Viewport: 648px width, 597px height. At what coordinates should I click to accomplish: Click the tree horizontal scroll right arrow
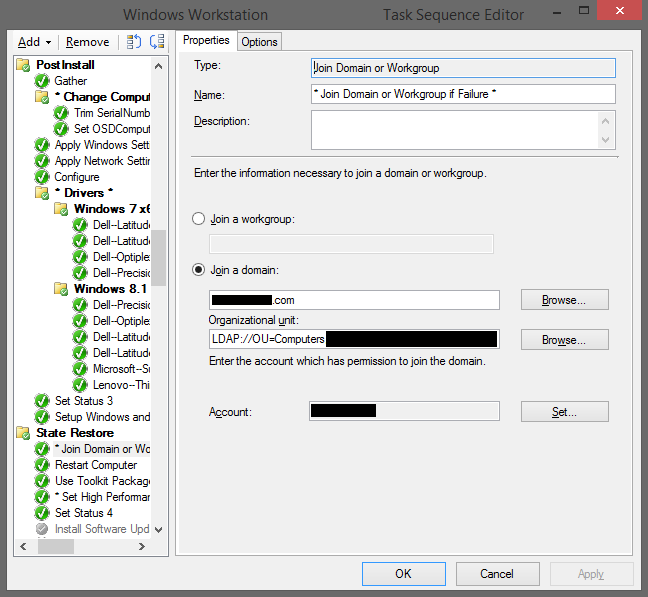[x=142, y=546]
